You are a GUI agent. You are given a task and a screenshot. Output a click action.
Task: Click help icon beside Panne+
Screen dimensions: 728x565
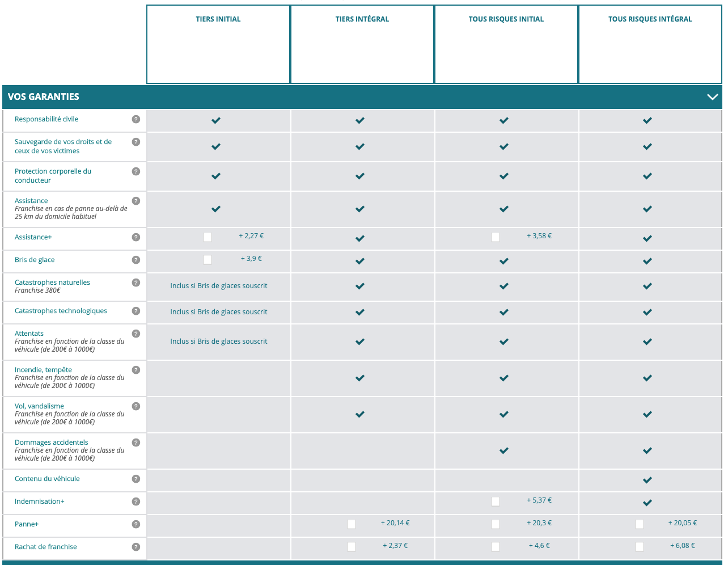point(136,524)
